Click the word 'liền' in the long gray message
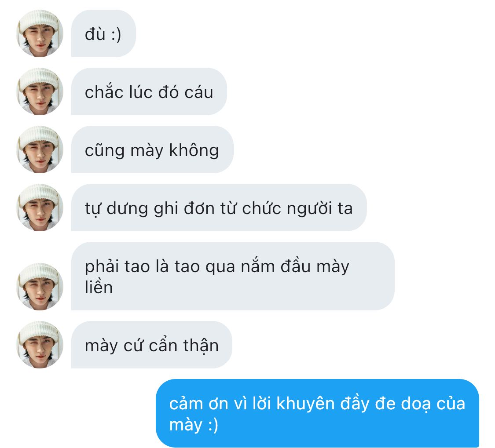 click(x=99, y=288)
